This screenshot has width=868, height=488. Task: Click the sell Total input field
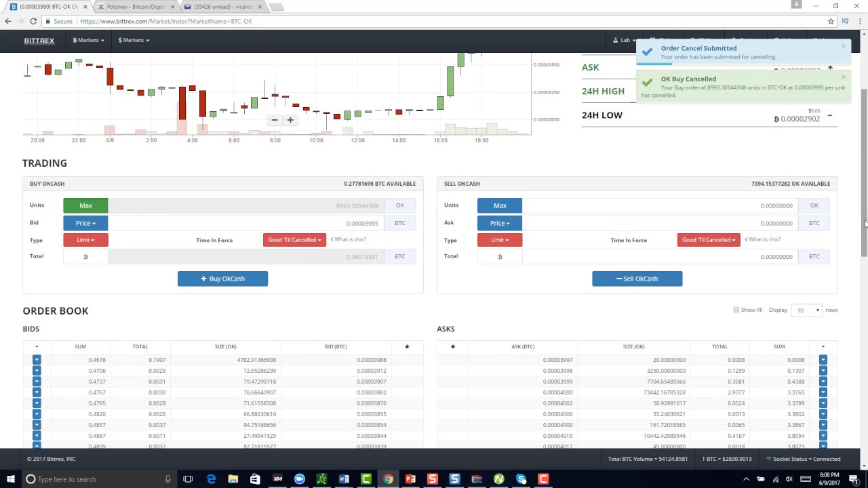tap(660, 256)
